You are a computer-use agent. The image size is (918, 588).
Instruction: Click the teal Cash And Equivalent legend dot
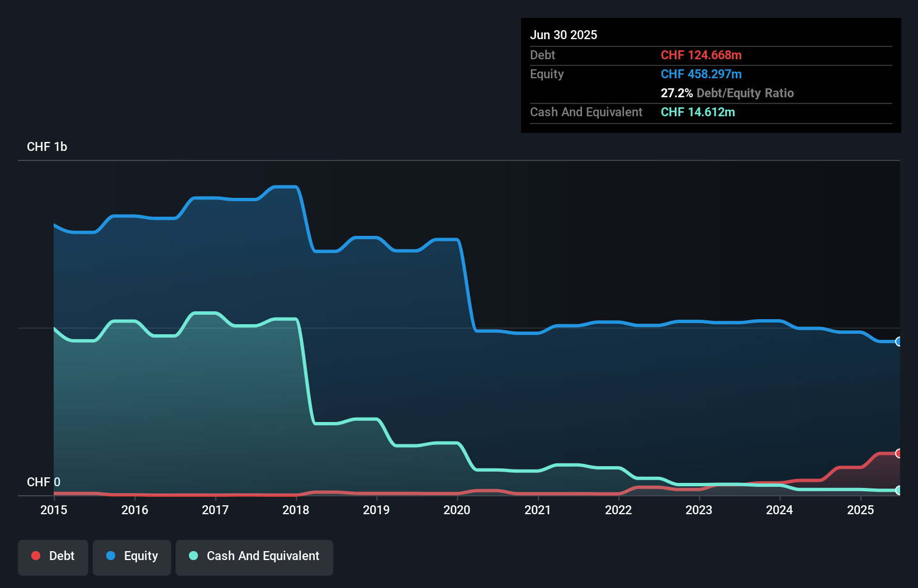pos(193,556)
